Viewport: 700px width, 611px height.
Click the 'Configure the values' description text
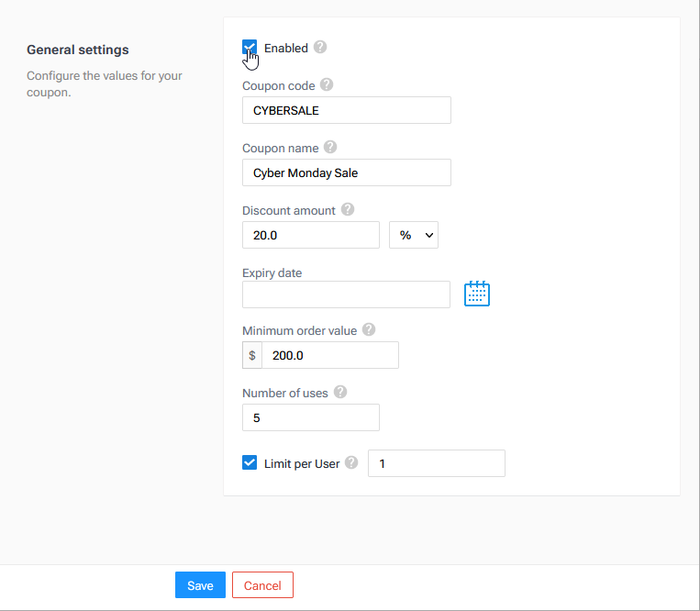(105, 83)
